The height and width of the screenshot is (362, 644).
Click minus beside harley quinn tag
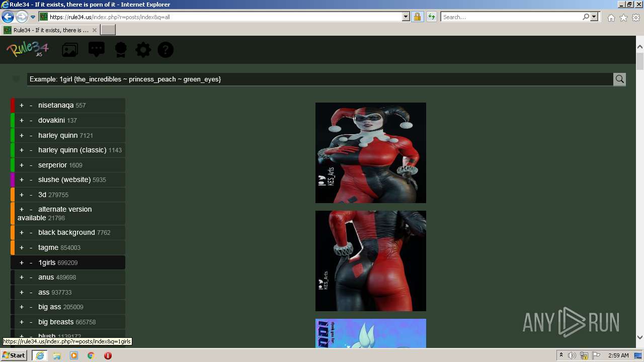click(x=31, y=136)
